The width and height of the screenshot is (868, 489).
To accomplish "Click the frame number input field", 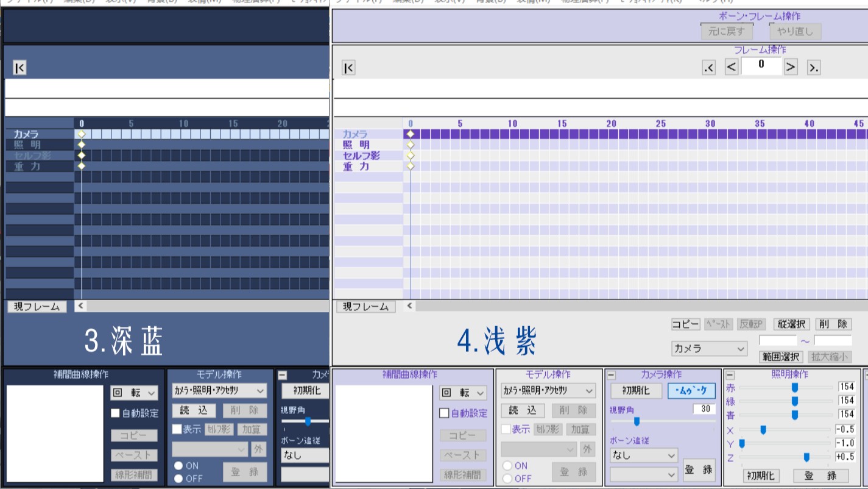I will tap(761, 66).
